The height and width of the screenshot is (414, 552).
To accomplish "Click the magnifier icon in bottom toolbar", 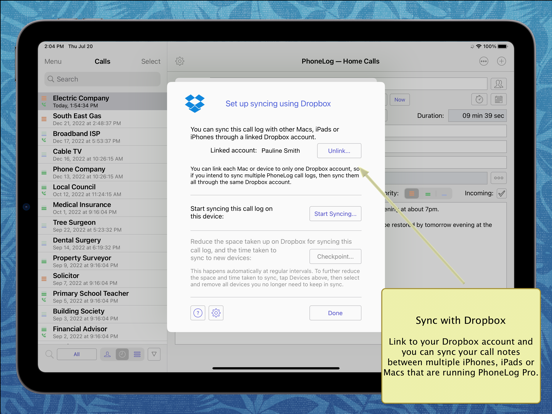I will (x=49, y=354).
